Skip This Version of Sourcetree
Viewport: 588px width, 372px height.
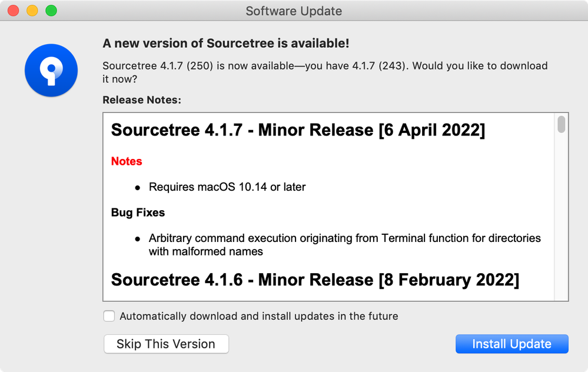coord(166,344)
